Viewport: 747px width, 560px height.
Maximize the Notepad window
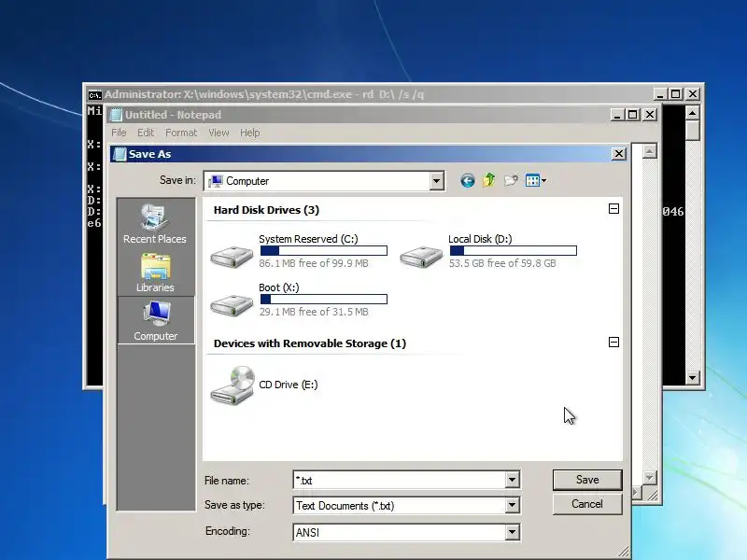633,115
